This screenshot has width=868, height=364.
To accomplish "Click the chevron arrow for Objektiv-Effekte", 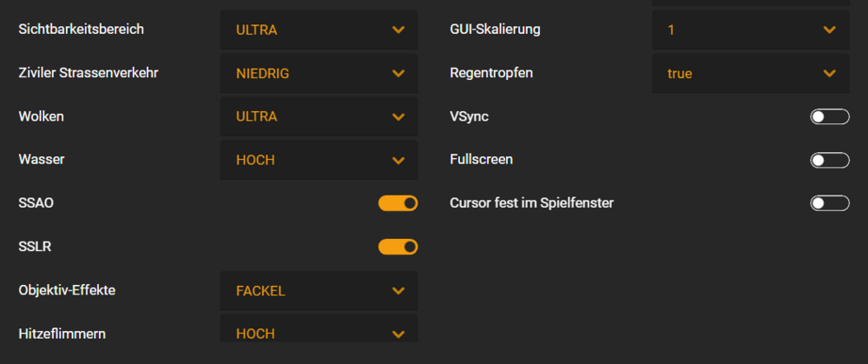I will tap(398, 291).
